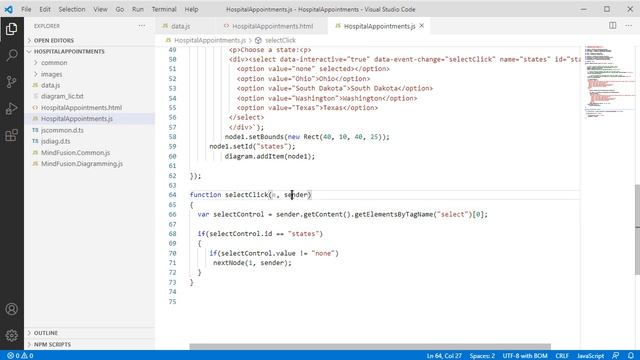The image size is (640, 360).
Task: Open editor more actions ellipsis
Action: pyautogui.click(x=629, y=26)
